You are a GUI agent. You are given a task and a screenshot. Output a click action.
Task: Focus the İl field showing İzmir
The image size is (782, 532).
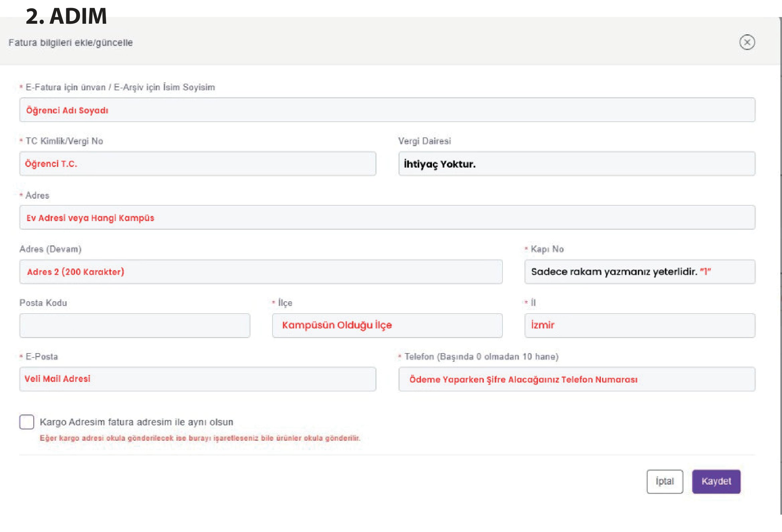[x=640, y=325]
